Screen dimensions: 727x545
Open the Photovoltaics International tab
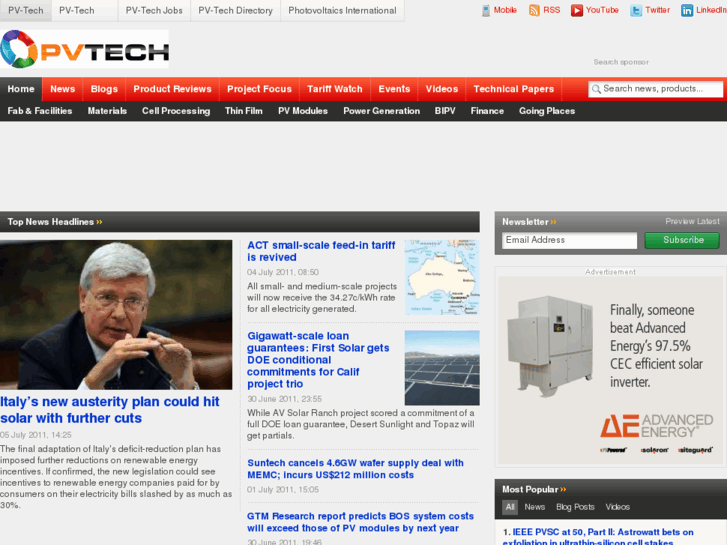342,10
